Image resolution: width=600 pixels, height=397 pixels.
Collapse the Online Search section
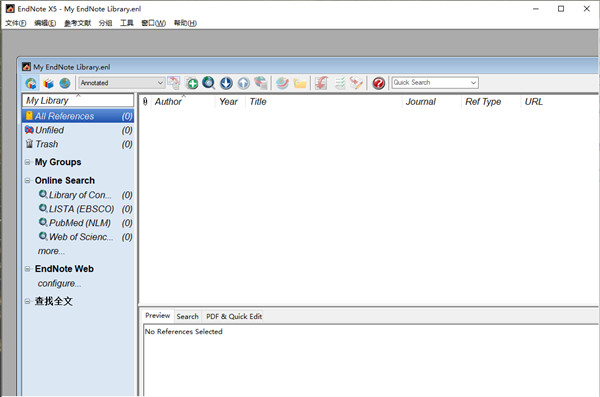(x=28, y=181)
